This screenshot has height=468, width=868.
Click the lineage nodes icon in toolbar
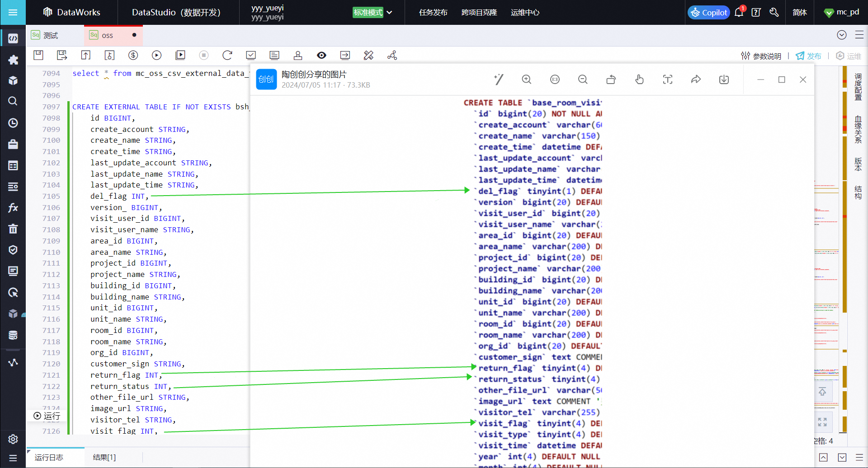coord(392,55)
